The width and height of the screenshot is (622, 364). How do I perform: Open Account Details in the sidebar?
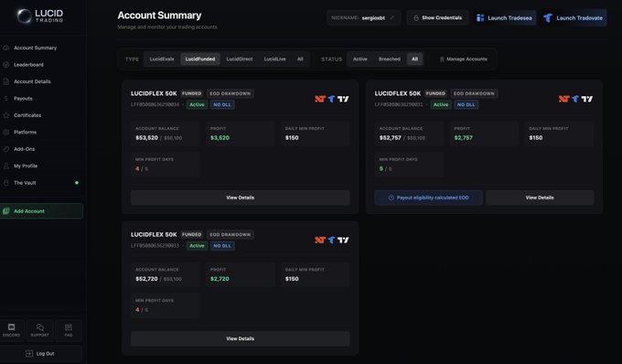(32, 81)
